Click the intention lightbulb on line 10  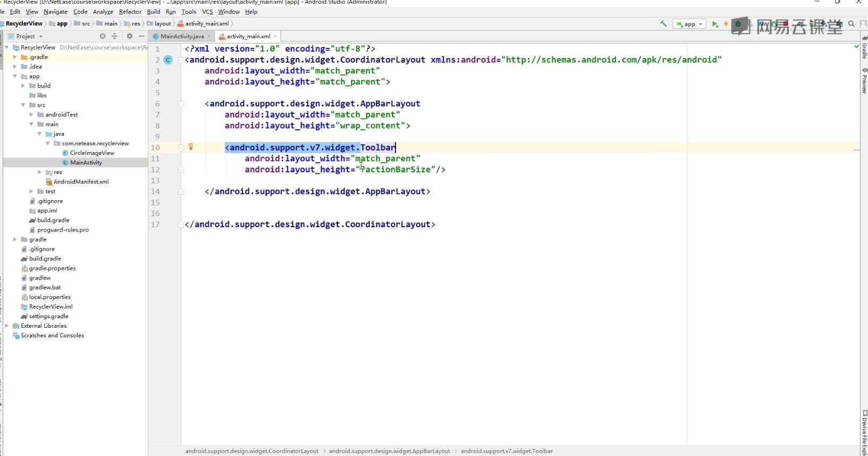point(191,147)
